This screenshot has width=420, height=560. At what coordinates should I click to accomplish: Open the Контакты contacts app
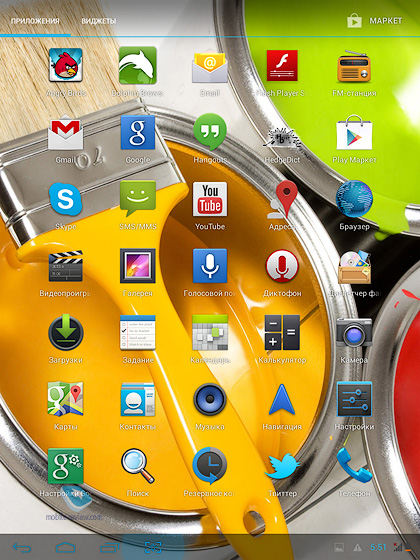pos(138,399)
